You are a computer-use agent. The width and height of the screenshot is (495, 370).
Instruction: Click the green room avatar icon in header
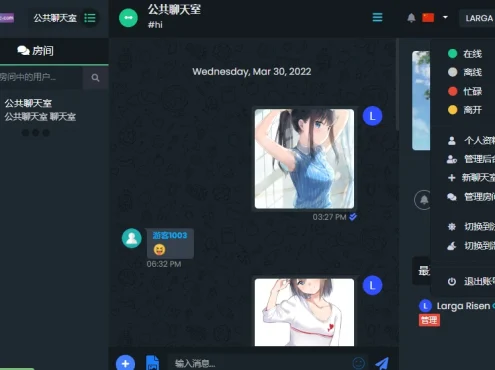pyautogui.click(x=128, y=18)
